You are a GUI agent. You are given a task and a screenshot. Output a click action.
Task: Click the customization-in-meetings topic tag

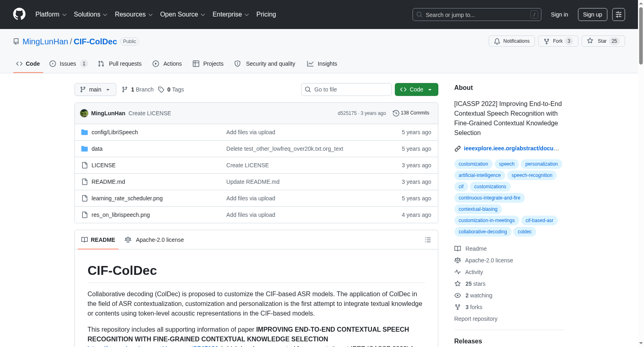pos(487,220)
